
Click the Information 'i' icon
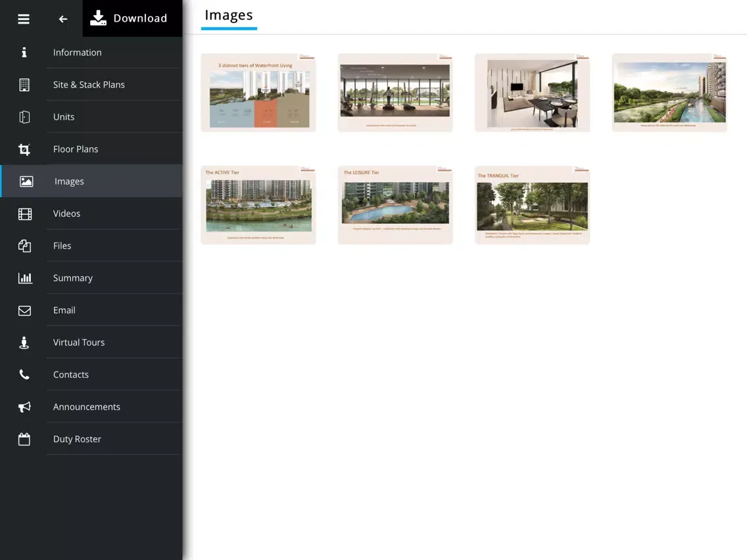pos(24,53)
